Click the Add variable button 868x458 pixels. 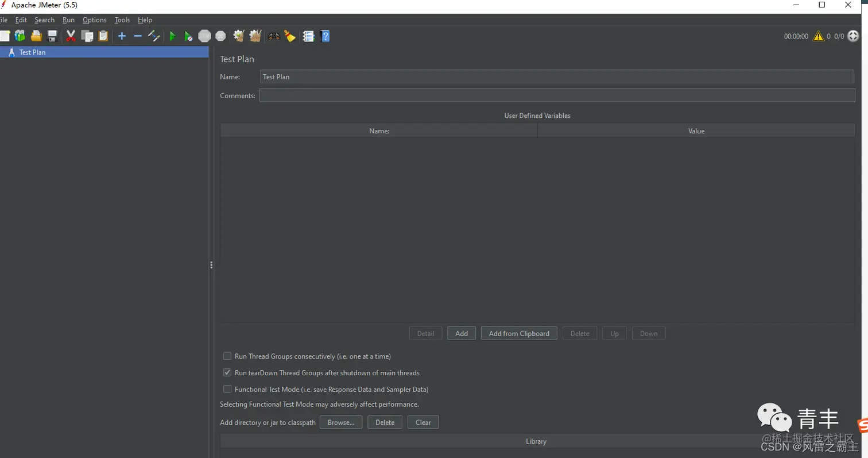point(462,333)
